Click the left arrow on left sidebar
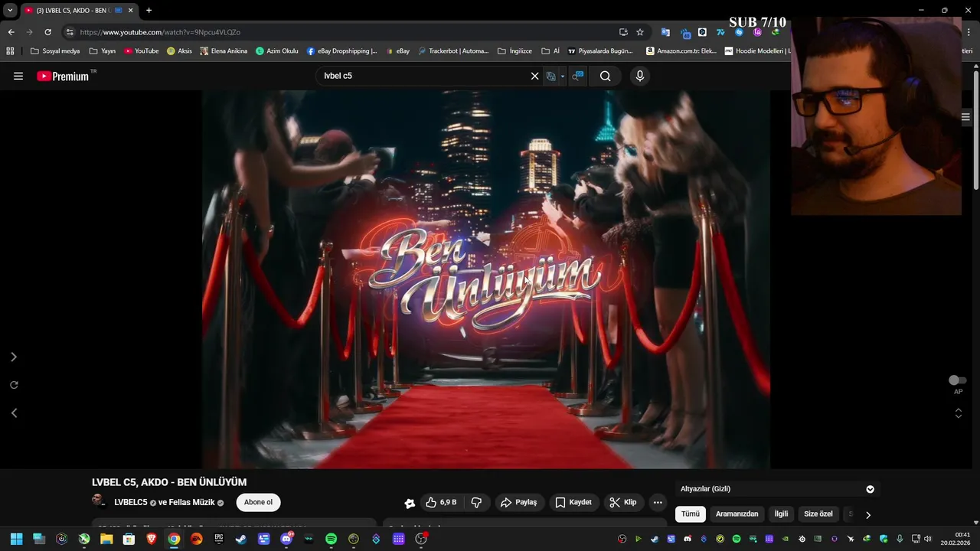The image size is (980, 551). [x=14, y=413]
